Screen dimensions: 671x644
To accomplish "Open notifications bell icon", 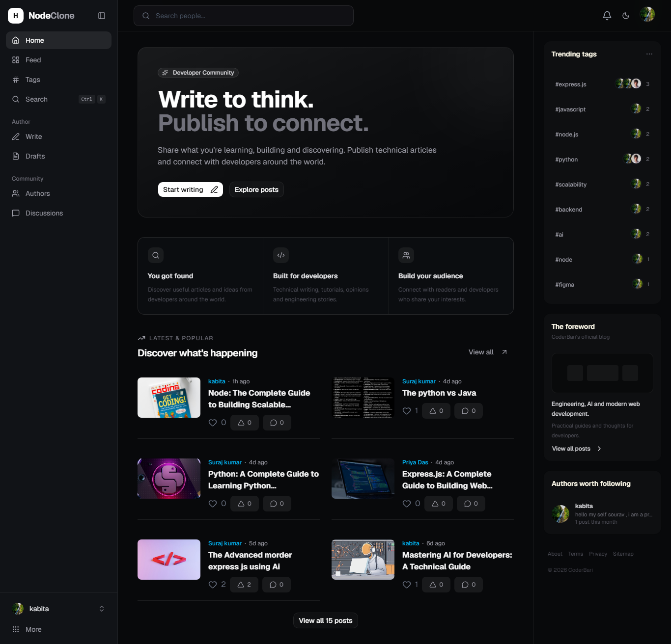I will click(607, 16).
